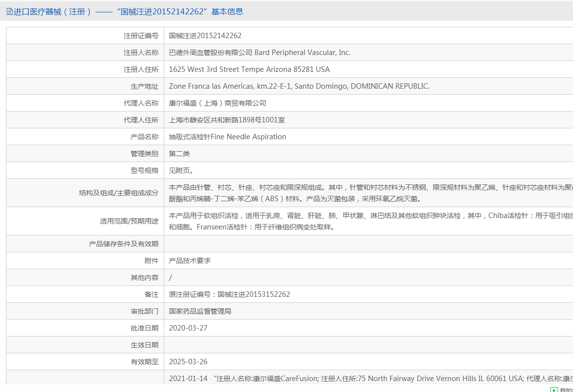
Task: Click the 审批部门 label
Action: (145, 311)
